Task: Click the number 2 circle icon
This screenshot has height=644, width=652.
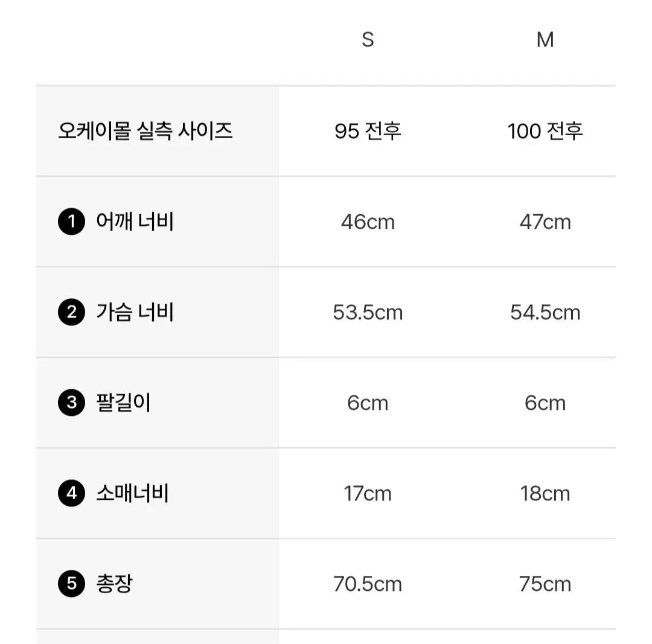Action: (x=71, y=313)
